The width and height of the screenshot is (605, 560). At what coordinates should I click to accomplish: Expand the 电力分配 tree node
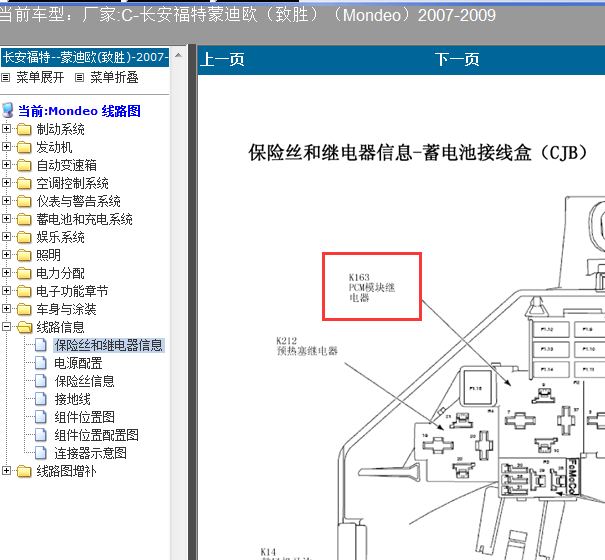pos(6,273)
